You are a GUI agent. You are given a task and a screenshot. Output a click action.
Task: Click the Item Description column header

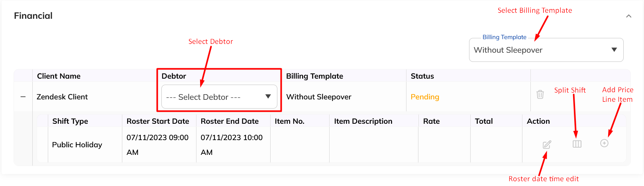tap(363, 121)
